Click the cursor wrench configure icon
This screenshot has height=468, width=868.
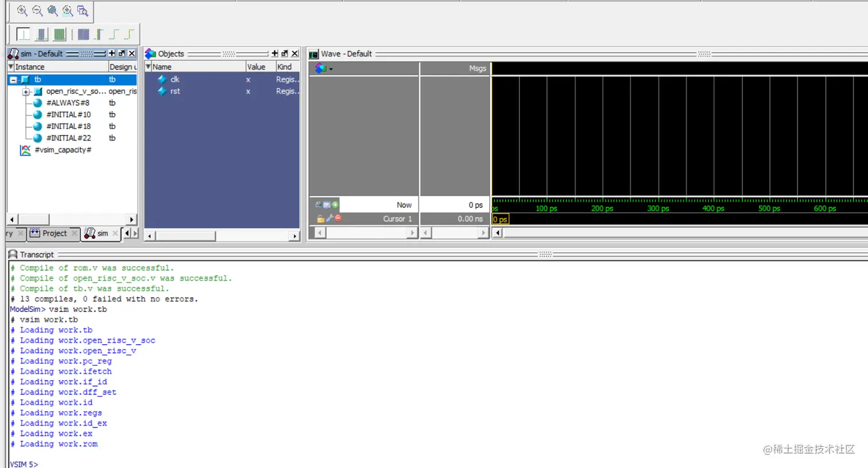point(330,218)
